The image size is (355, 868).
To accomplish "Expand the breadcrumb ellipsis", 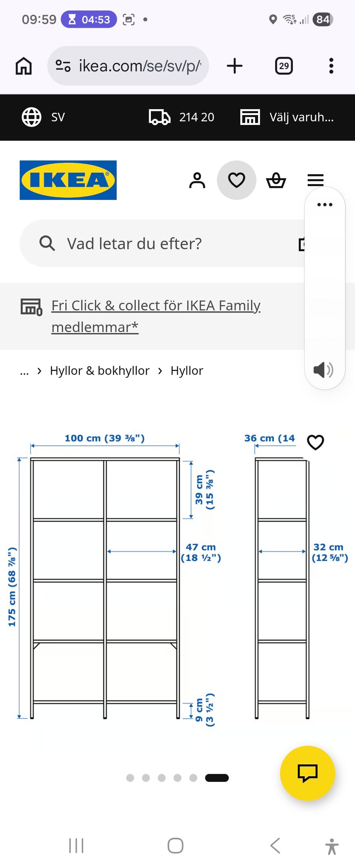I will pos(24,371).
